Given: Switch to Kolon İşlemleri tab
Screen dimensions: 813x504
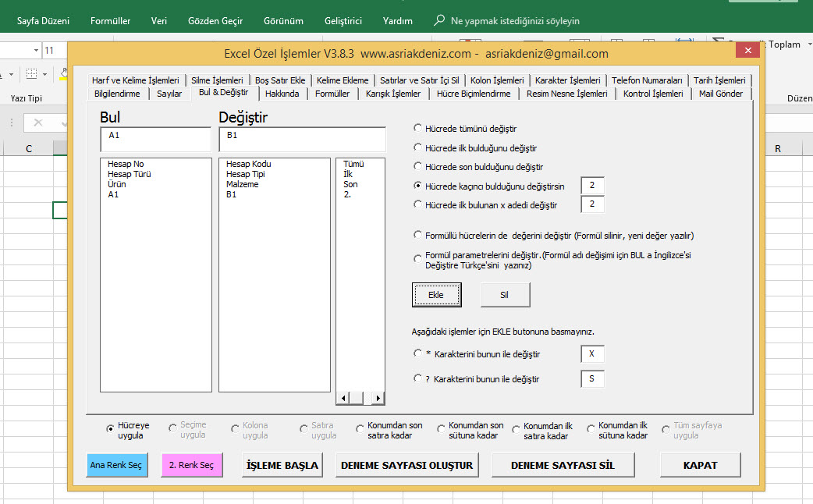Looking at the screenshot, I should click(x=497, y=80).
